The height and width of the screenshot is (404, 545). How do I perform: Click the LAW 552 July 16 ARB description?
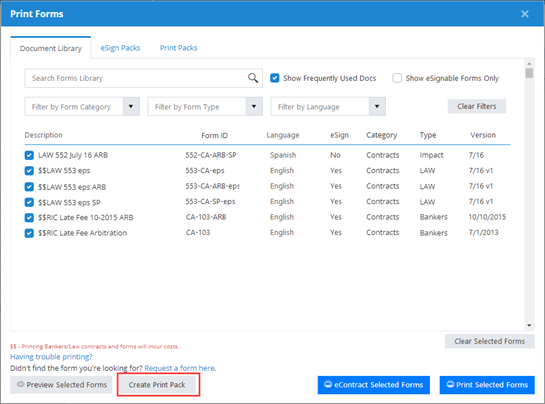pyautogui.click(x=73, y=155)
